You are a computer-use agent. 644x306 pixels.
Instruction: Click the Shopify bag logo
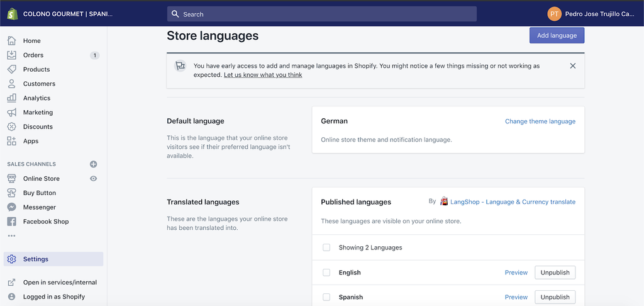click(12, 13)
